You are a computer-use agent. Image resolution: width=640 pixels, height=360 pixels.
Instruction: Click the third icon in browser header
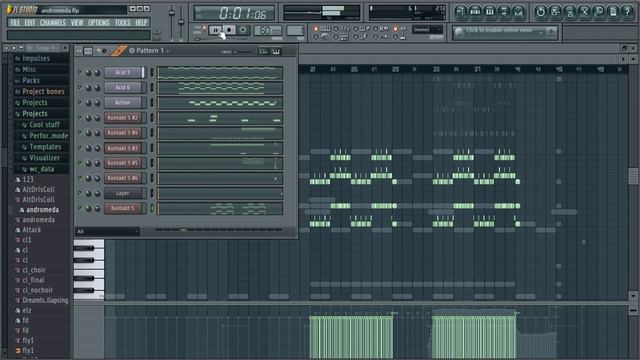pos(21,48)
